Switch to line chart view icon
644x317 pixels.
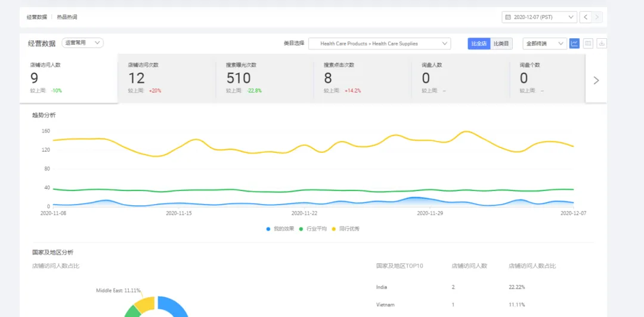[575, 43]
